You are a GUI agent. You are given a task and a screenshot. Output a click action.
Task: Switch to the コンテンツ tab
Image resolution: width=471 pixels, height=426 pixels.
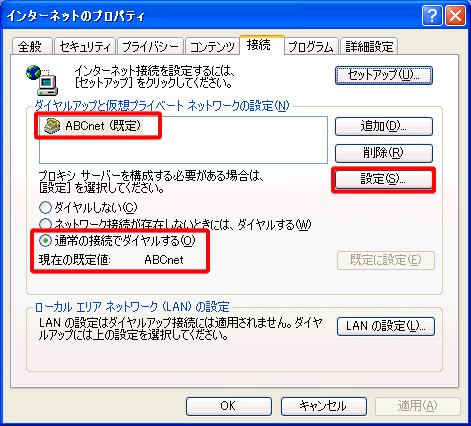point(212,46)
